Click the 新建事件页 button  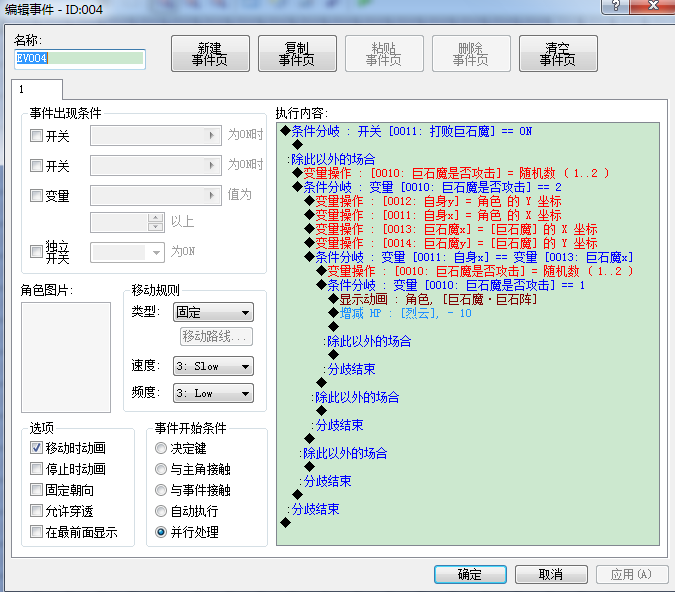210,53
